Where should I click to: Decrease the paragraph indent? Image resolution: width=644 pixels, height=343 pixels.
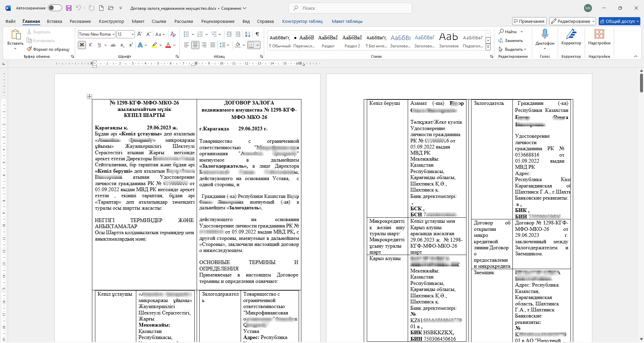tap(229, 34)
